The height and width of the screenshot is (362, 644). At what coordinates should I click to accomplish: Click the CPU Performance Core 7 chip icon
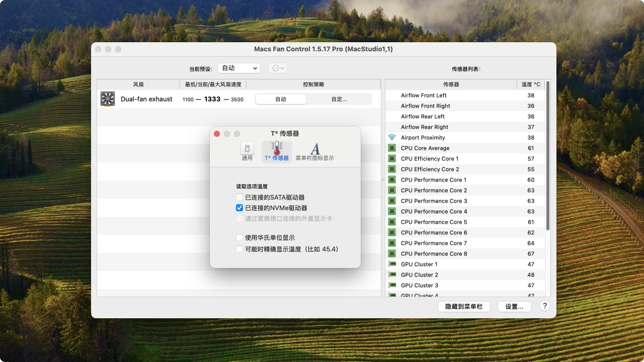coord(392,243)
